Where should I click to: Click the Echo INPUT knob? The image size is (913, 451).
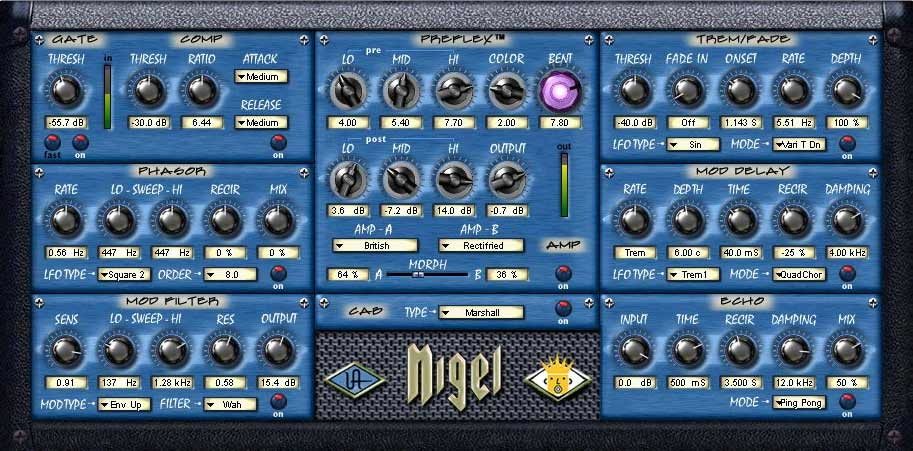tap(635, 351)
